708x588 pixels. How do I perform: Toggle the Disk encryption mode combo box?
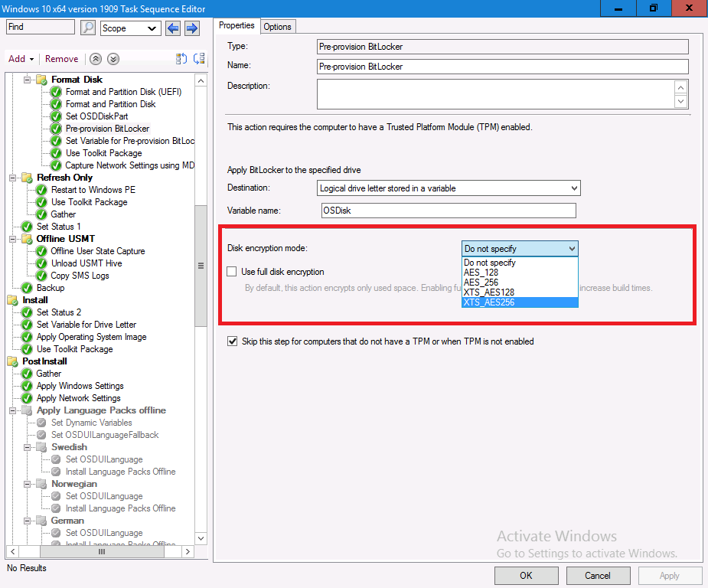520,249
